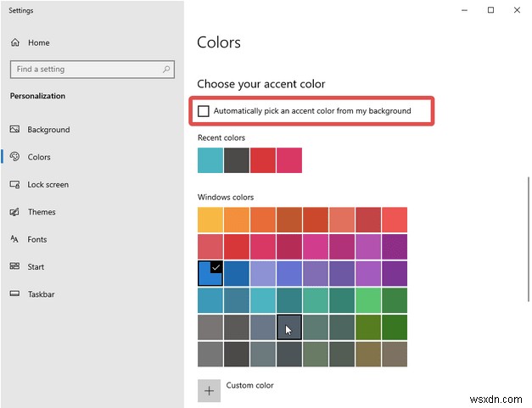The width and height of the screenshot is (532, 408).
Task: Choose the yellow-gold Windows color swatch
Action: pyautogui.click(x=210, y=220)
